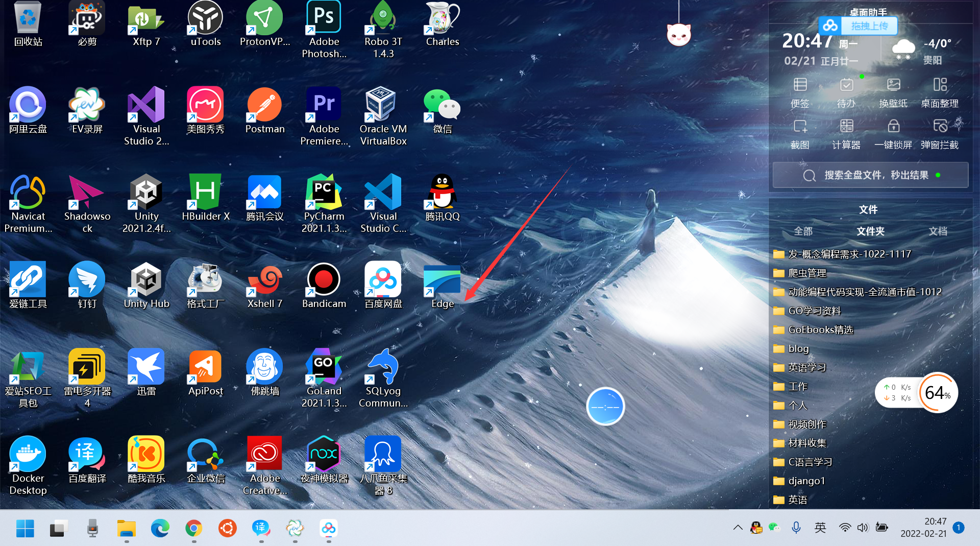Toggle the taskbar microphone tray icon
Viewport: 980px width, 546px height.
click(796, 528)
